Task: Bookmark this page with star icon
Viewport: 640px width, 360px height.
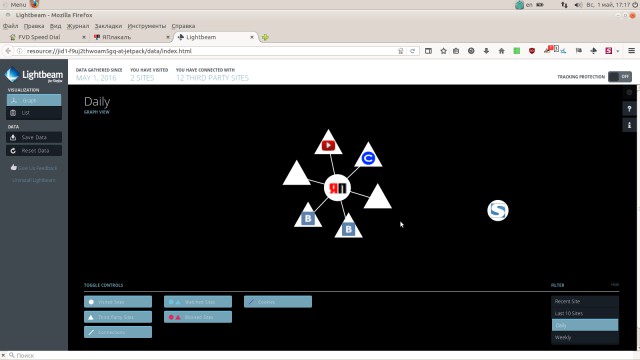Action: click(443, 51)
